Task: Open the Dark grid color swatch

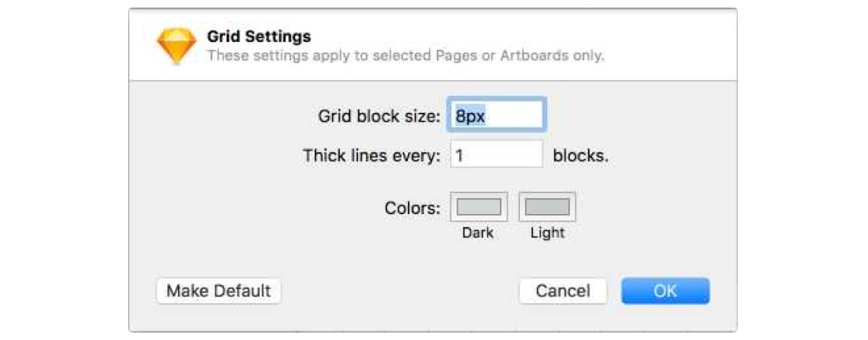Action: 478,208
